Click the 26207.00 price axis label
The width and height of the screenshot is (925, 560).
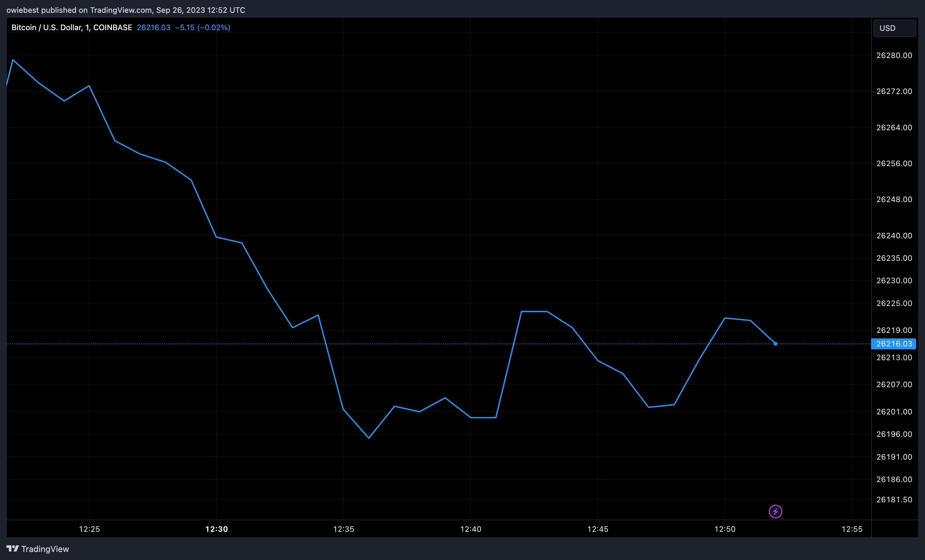click(894, 385)
